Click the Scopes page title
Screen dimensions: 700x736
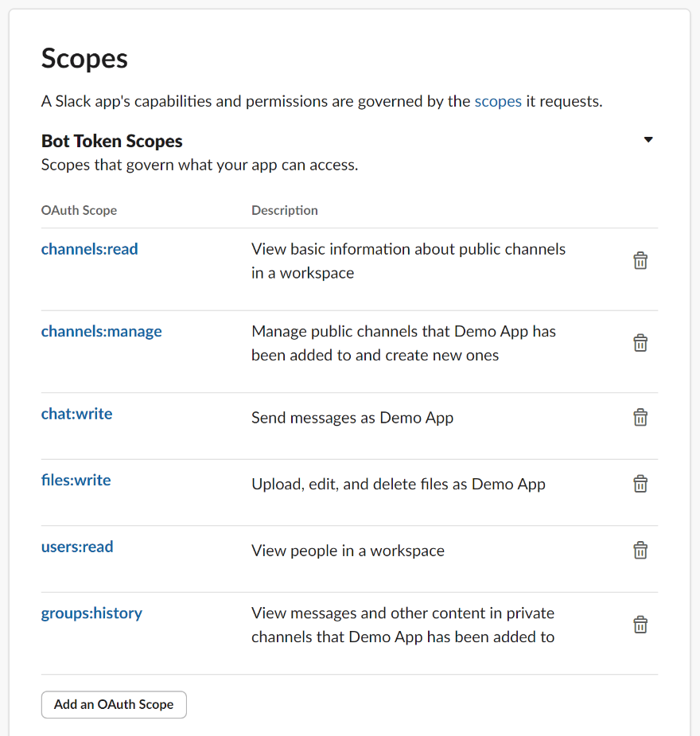click(x=84, y=58)
